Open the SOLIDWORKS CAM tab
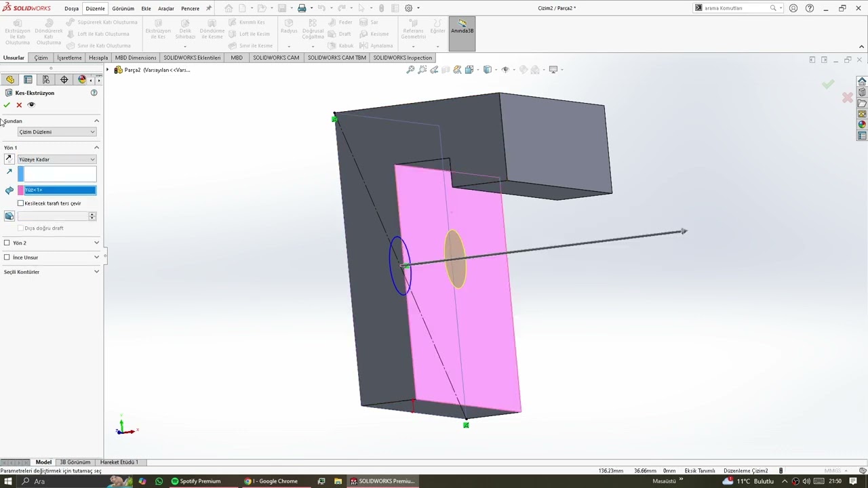The image size is (868, 488). pyautogui.click(x=276, y=58)
